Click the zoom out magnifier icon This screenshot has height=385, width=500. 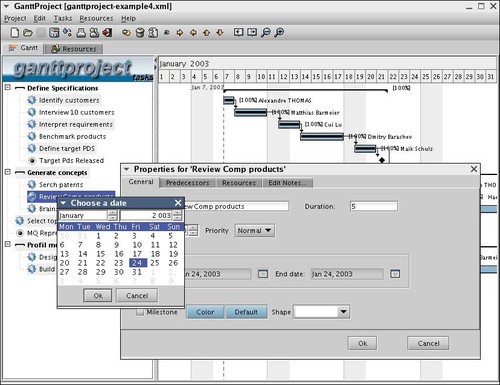point(266,32)
